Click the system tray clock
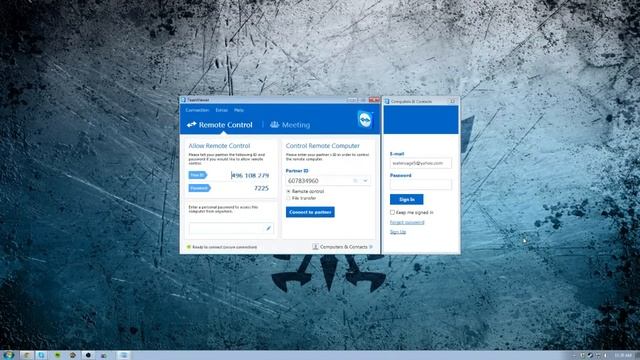640x360 pixels. pyautogui.click(x=623, y=355)
